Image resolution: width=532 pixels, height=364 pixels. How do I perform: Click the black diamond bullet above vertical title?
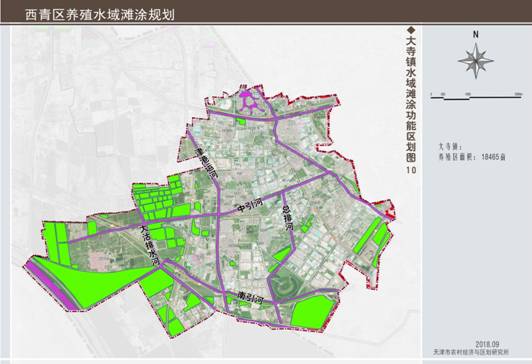pos(411,30)
